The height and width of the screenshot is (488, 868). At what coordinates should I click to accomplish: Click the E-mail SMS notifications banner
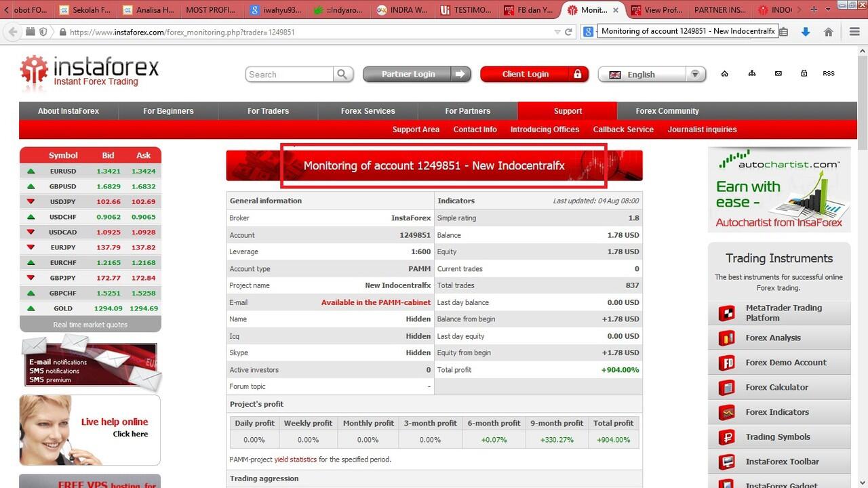(90, 363)
